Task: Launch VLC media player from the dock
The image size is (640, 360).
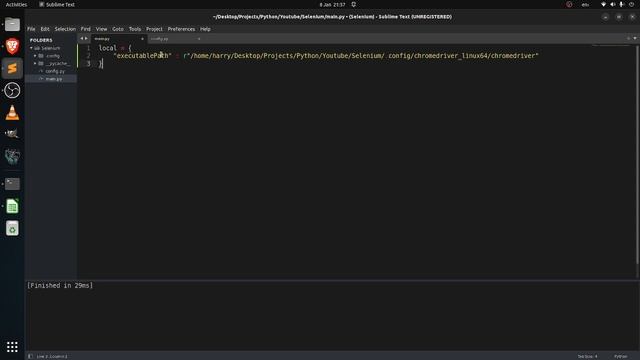Action: [x=12, y=113]
